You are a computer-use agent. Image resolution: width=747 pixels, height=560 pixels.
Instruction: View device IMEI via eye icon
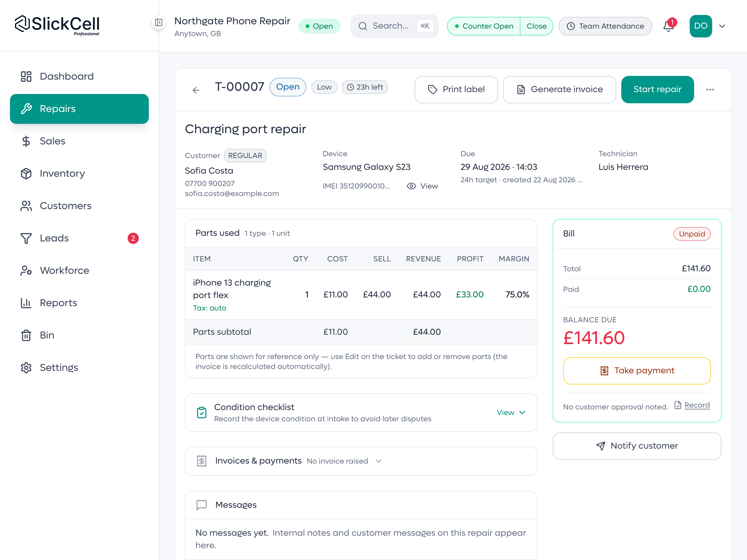411,186
